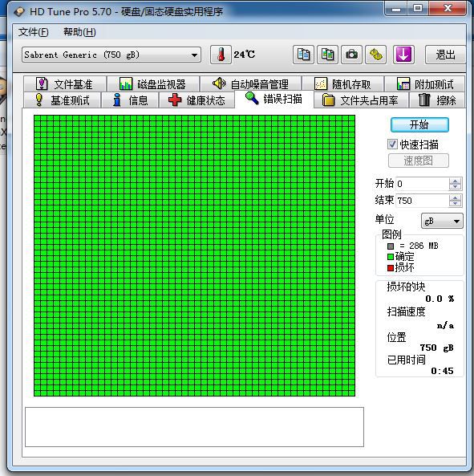
Task: Click the copy text to clipboard icon
Action: [303, 55]
